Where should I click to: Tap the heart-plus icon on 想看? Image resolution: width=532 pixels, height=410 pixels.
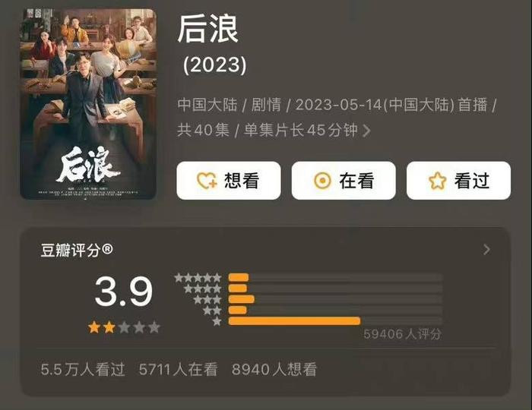point(207,180)
